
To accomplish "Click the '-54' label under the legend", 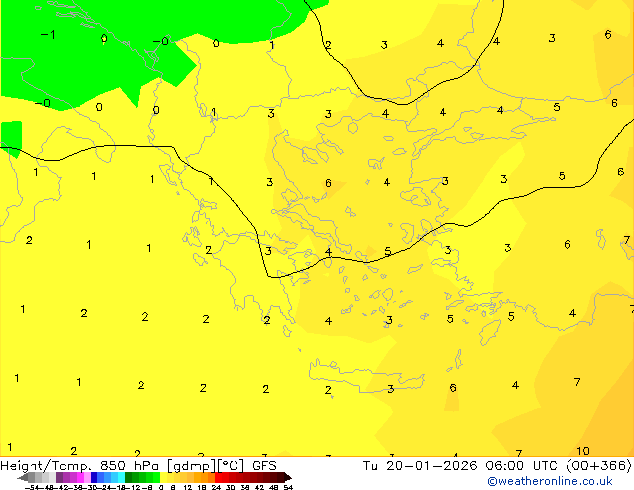I will (x=32, y=488).
